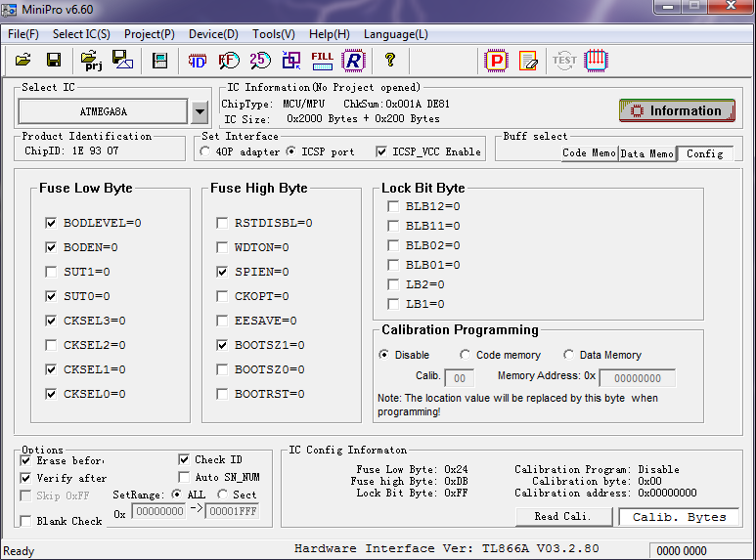Enable the SUT1=0 checkbox
The height and width of the screenshot is (560, 756).
point(51,272)
